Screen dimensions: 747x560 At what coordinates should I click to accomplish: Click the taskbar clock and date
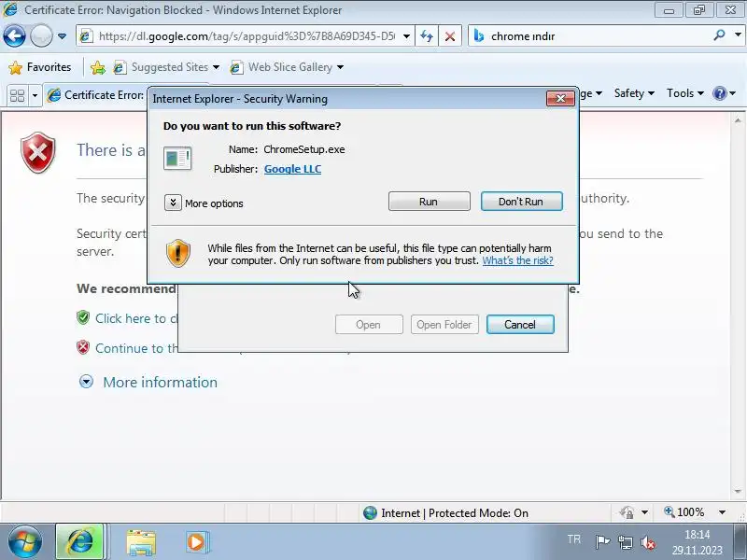tap(698, 542)
